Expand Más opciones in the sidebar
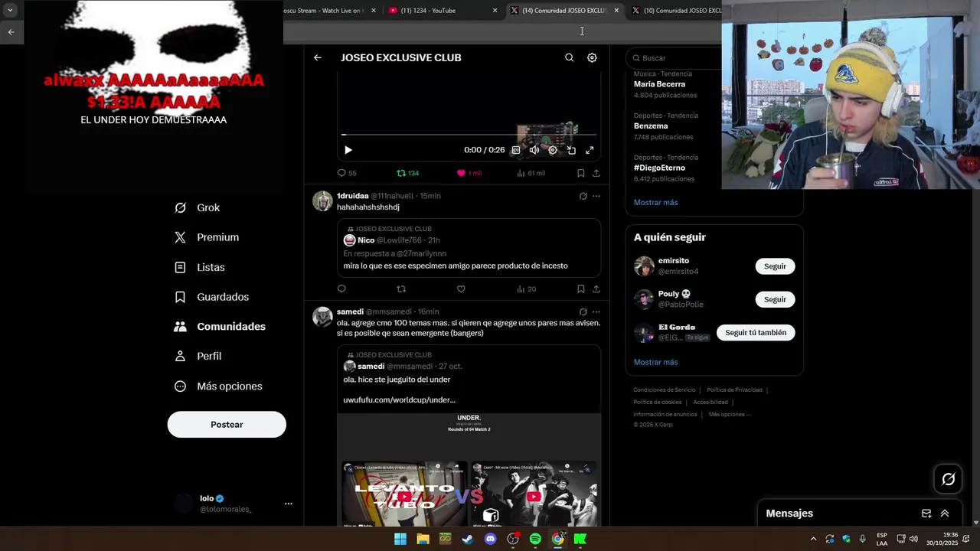980x551 pixels. point(219,386)
